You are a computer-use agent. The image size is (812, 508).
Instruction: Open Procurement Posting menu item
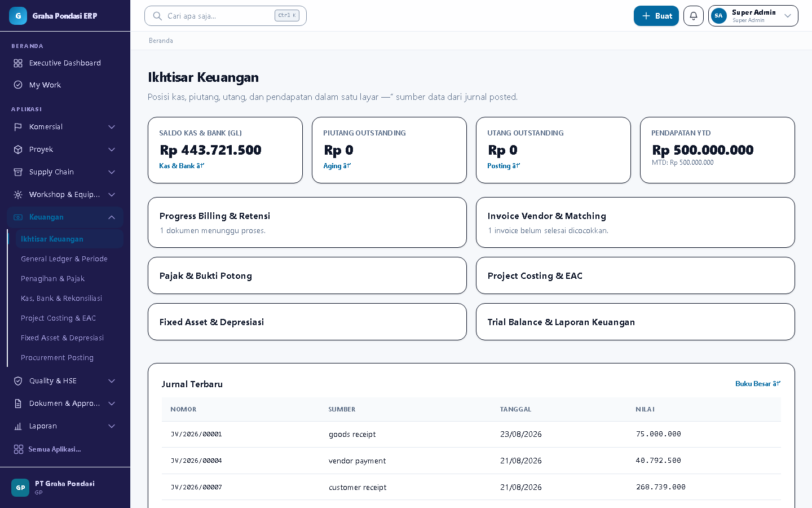(x=69, y=358)
